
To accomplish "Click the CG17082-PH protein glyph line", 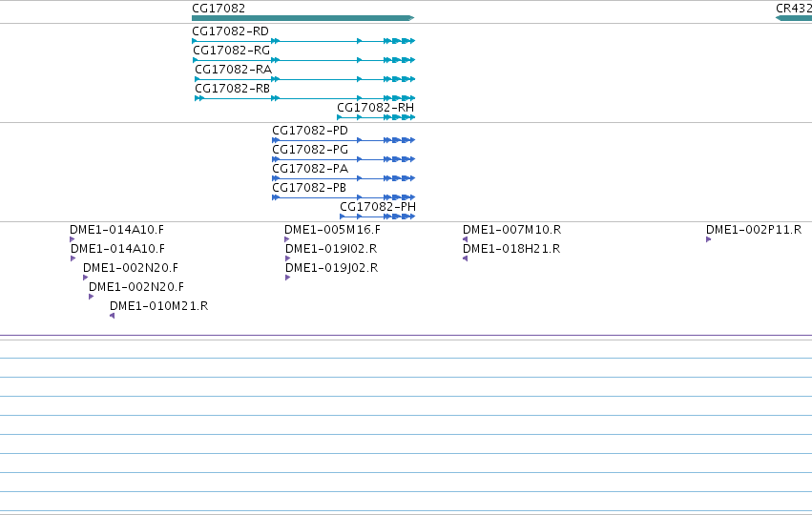I will click(378, 216).
